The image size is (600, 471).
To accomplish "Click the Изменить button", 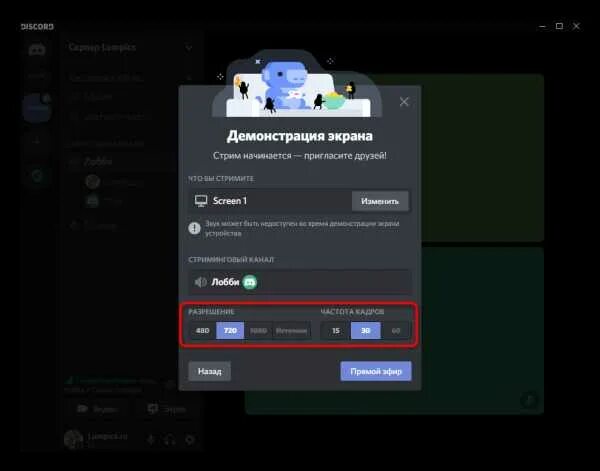I will (x=380, y=201).
